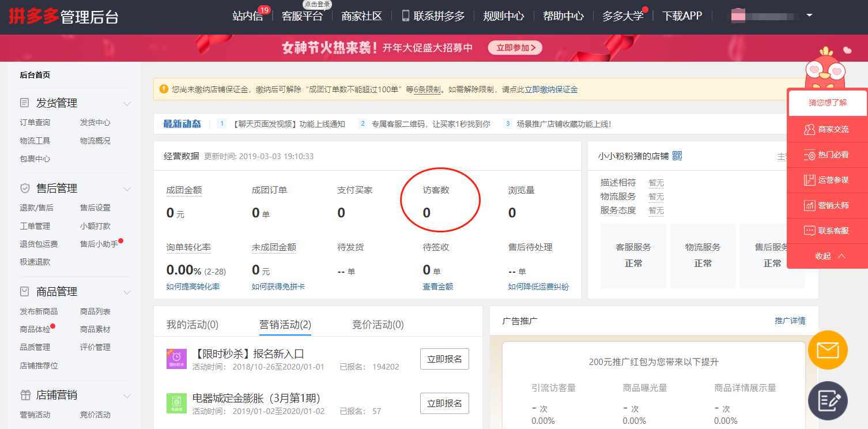
Task: Open news 专属客服二维码 item
Action: coord(431,124)
